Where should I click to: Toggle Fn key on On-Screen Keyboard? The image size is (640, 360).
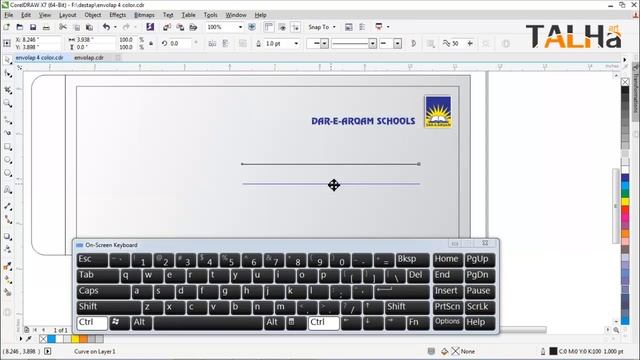click(x=418, y=323)
